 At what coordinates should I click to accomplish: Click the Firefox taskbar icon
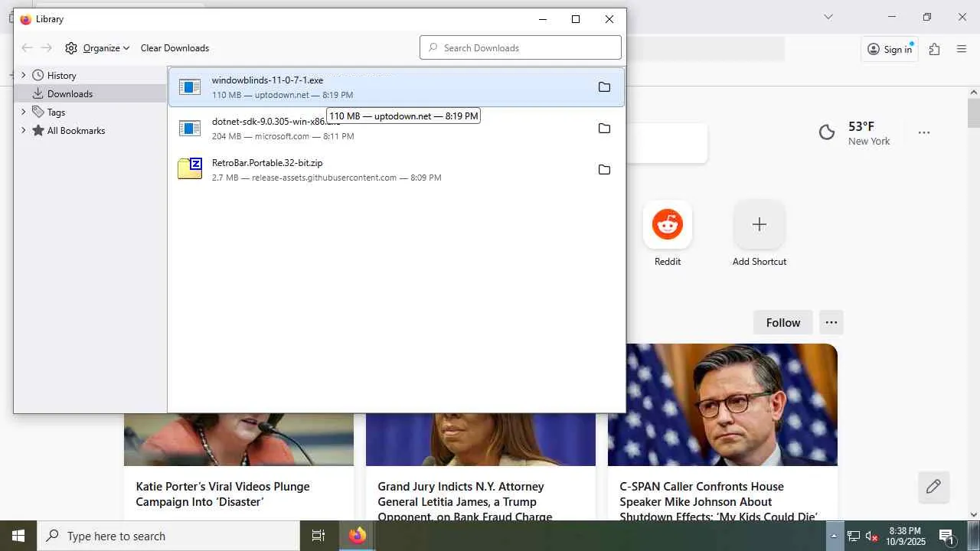pos(358,536)
